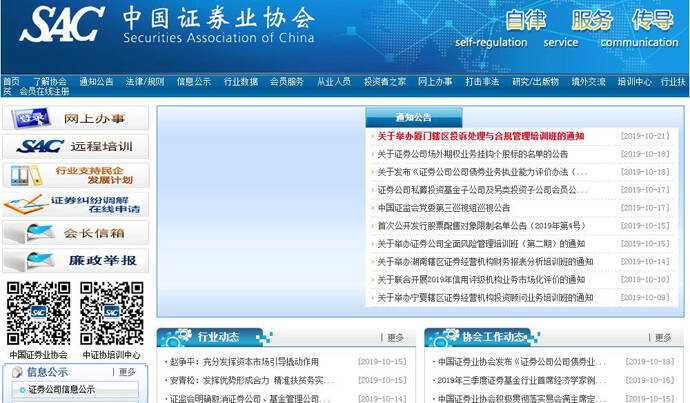Open 宁夏辖区投资顾问业务培训班 notice
The image size is (690, 403).
tap(485, 297)
